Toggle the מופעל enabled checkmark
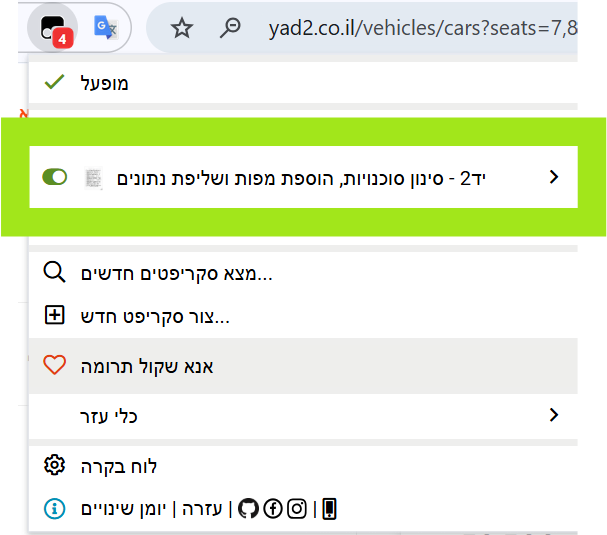The image size is (607, 535). 54,82
